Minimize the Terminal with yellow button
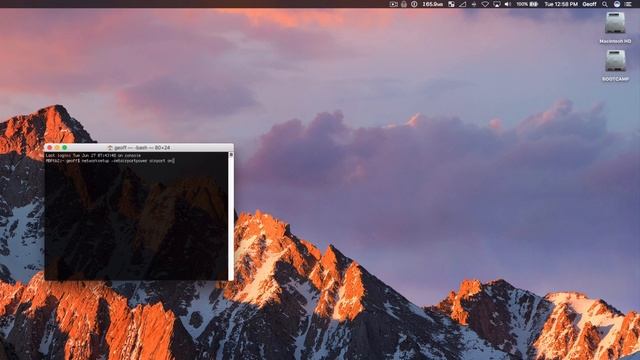 [x=57, y=148]
